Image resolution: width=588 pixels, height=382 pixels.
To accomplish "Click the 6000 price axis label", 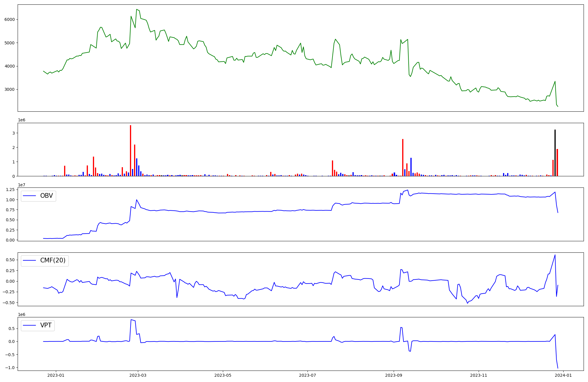I will [9, 19].
